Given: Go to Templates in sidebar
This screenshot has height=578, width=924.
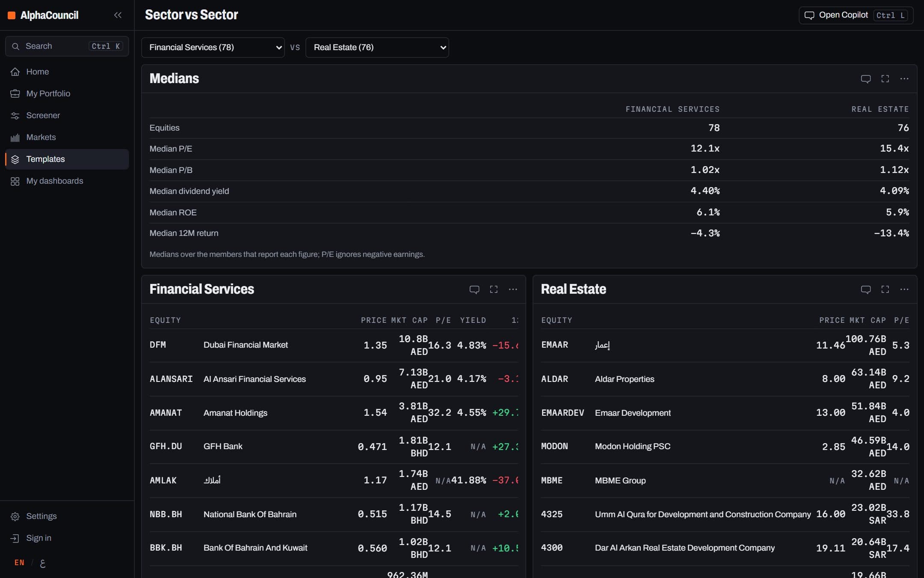Looking at the screenshot, I should click(67, 159).
